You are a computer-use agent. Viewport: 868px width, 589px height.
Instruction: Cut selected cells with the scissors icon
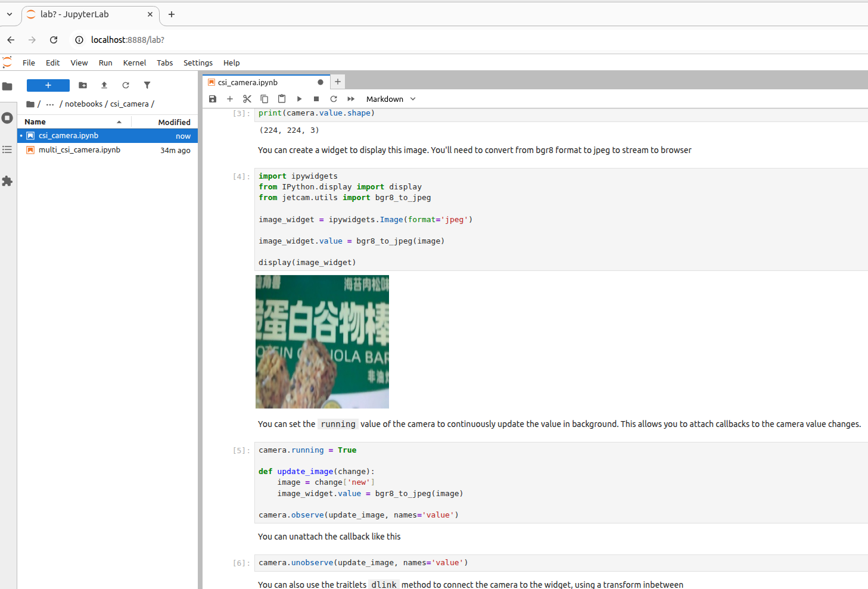point(247,99)
